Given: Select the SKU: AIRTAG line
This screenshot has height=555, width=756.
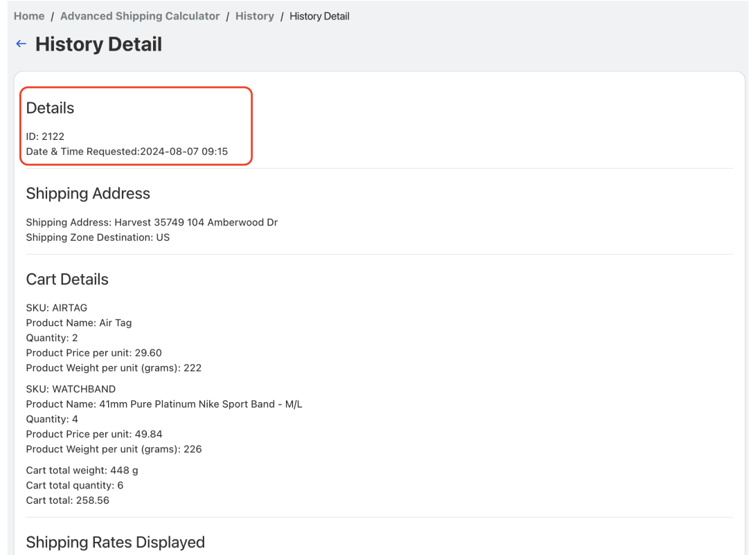Looking at the screenshot, I should click(57, 307).
